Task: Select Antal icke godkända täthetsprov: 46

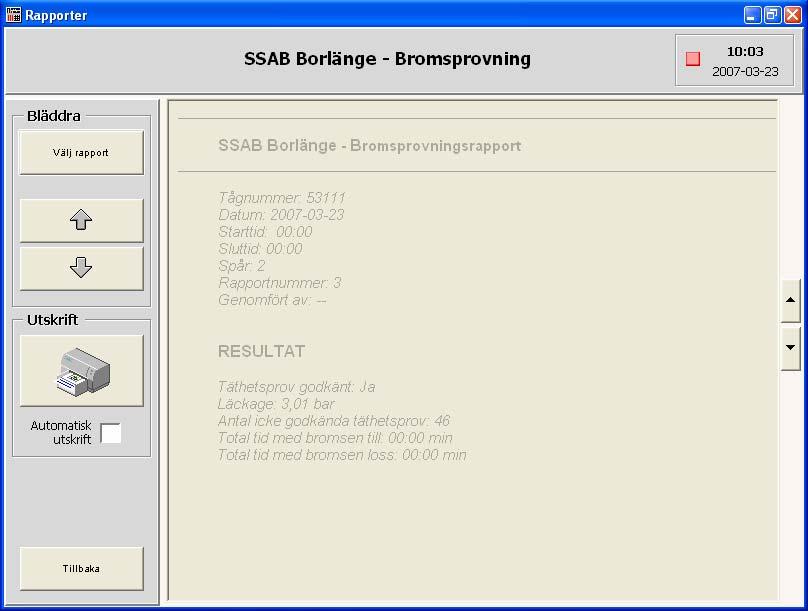Action: point(334,421)
